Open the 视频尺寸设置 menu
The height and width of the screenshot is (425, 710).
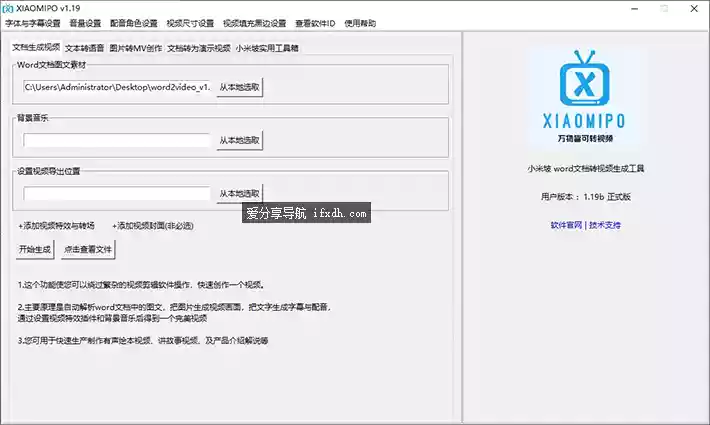click(190, 23)
